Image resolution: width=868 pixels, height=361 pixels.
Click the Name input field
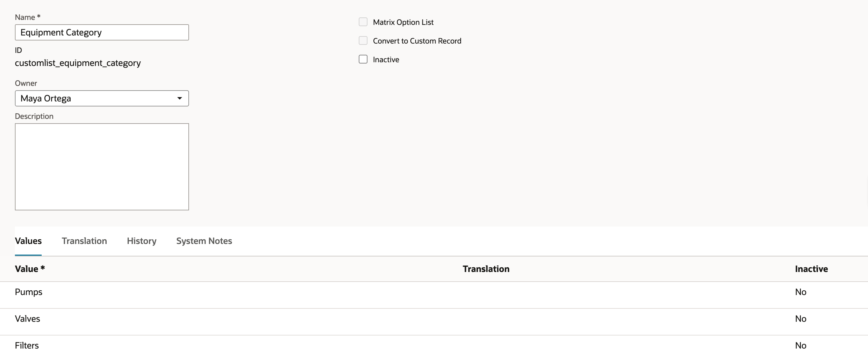click(102, 32)
